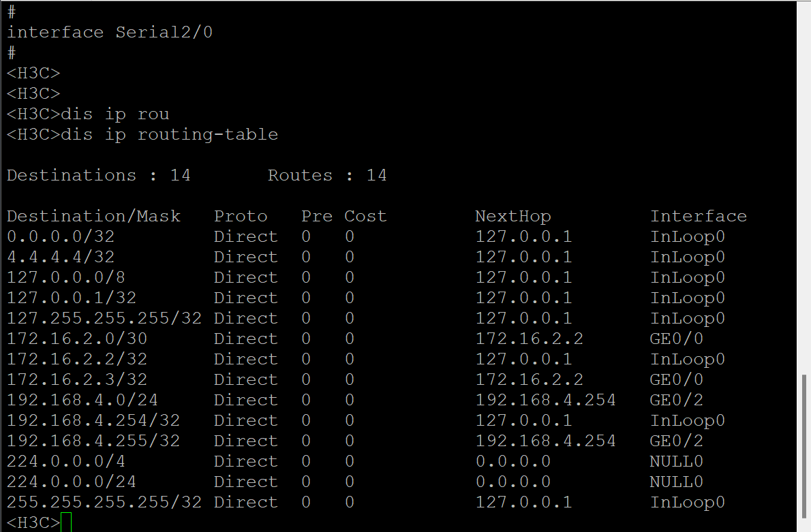Click the Cost column header
811x532 pixels.
click(365, 217)
